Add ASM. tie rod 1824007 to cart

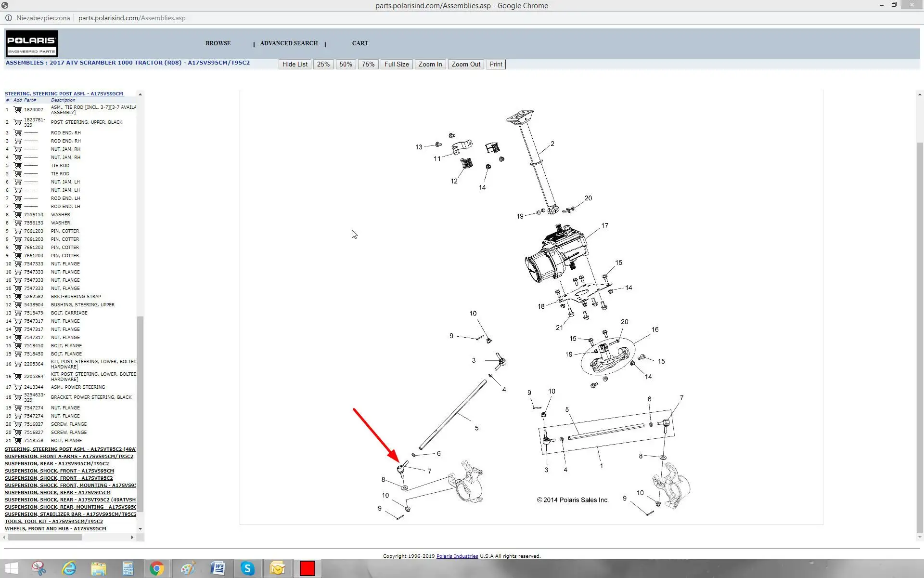click(18, 110)
